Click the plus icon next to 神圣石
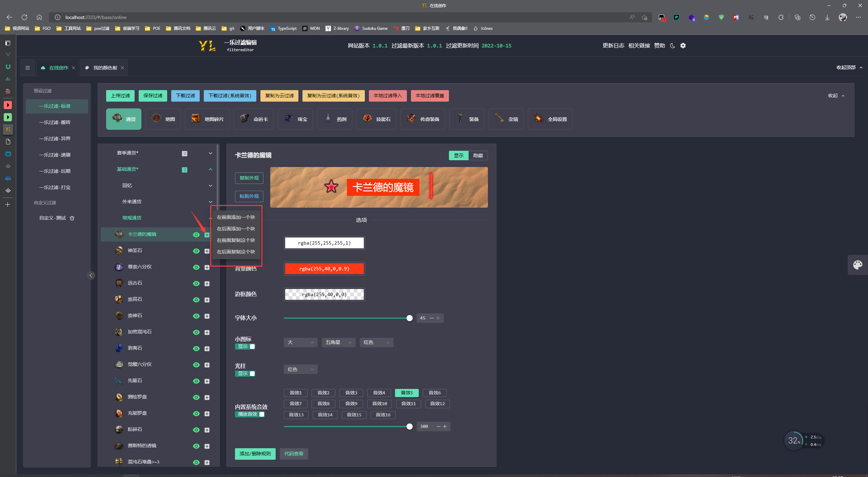This screenshot has width=868, height=477. click(x=207, y=251)
